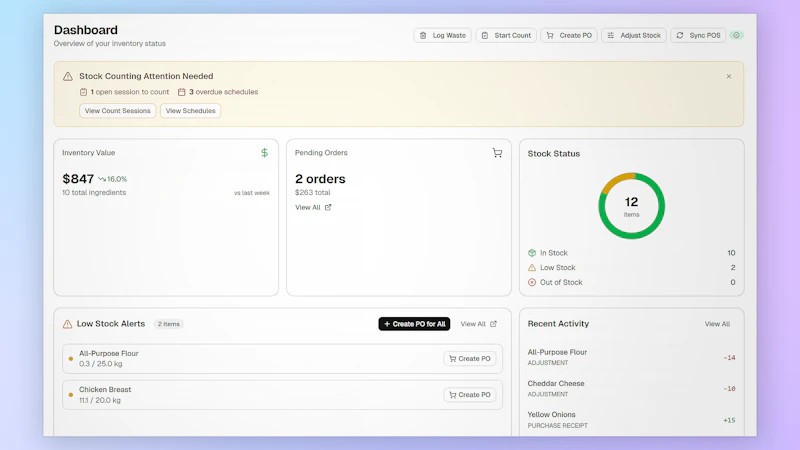Viewport: 800px width, 450px height.
Task: Click the Low Stock Alerts warning icon
Action: (x=67, y=324)
